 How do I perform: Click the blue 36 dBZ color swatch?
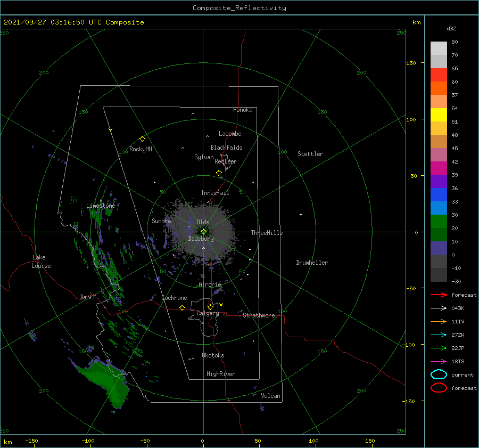439,194
